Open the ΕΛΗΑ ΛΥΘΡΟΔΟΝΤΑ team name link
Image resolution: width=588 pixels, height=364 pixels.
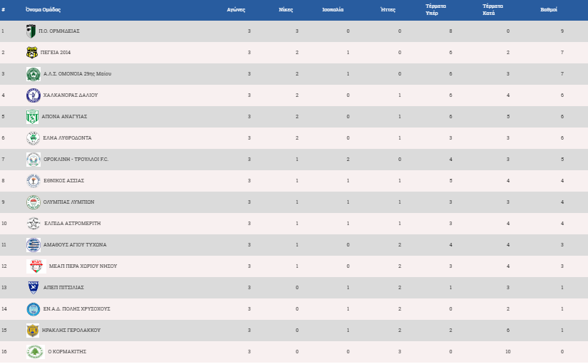click(x=67, y=138)
